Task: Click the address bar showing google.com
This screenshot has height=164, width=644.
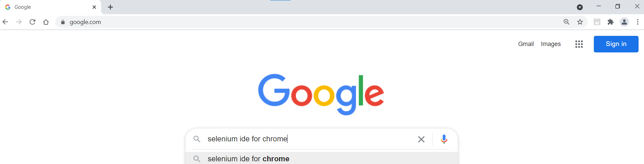Action: coord(305,22)
